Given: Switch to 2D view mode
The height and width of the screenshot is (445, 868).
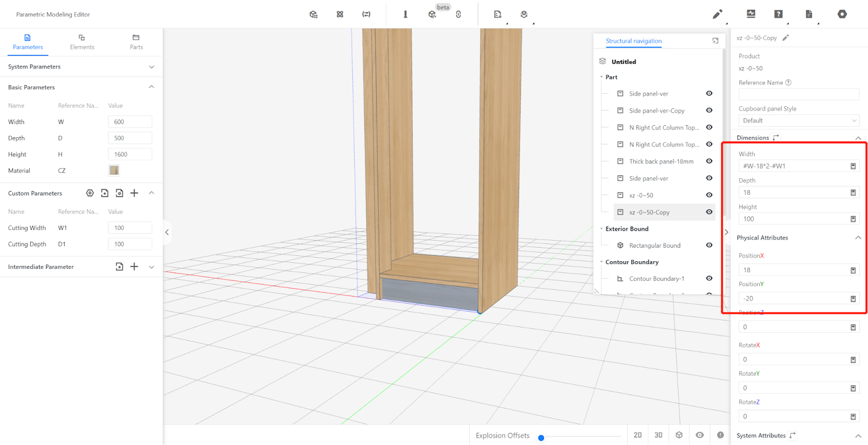Looking at the screenshot, I should pyautogui.click(x=637, y=435).
